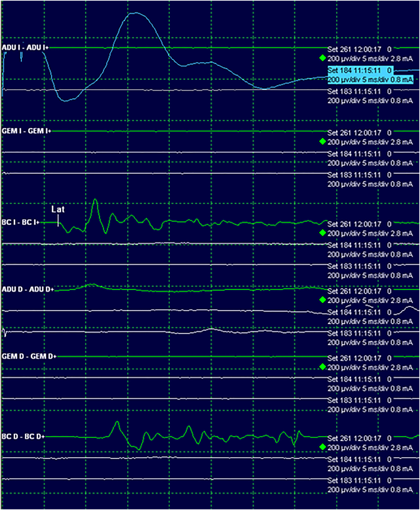Click the ADU I - ADU I+ channel label
Screen dimensions: 420x510
[x=25, y=48]
